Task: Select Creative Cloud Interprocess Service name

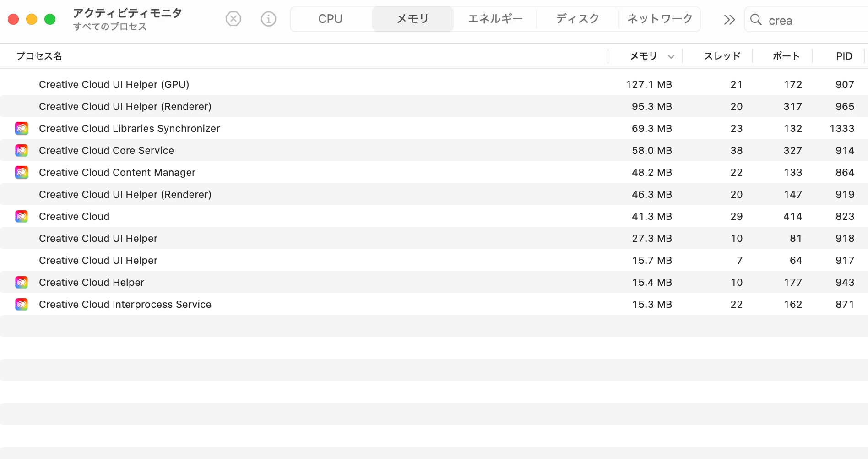Action: (125, 304)
